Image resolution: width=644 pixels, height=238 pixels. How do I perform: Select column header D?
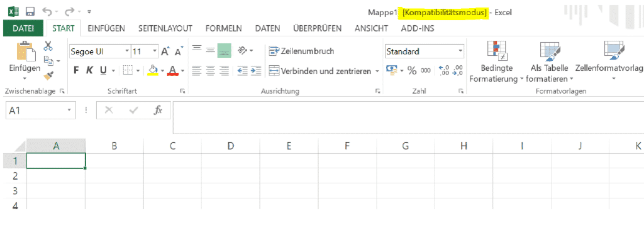tap(230, 146)
